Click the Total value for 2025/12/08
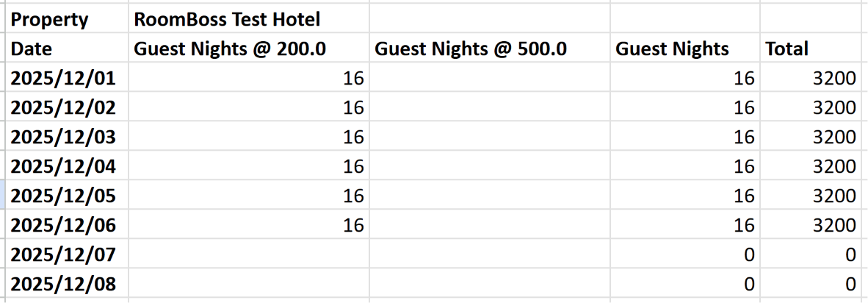The width and height of the screenshot is (868, 303). 813,283
